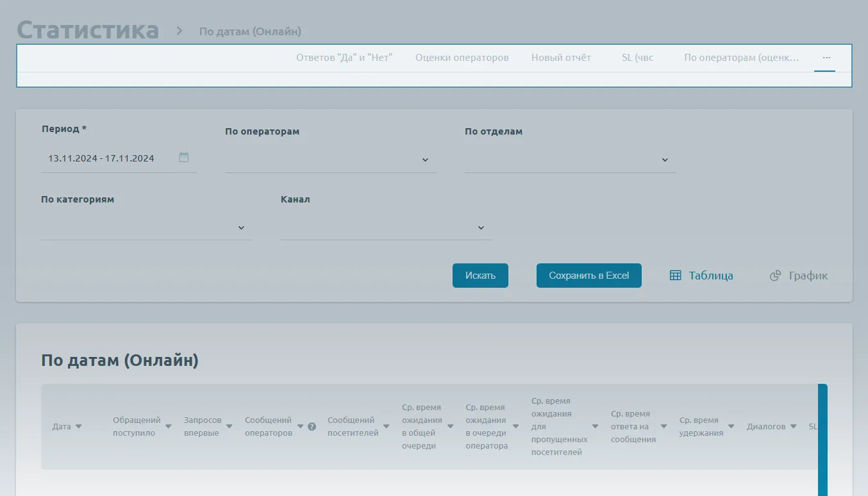Click the help question mark icon

coord(312,427)
